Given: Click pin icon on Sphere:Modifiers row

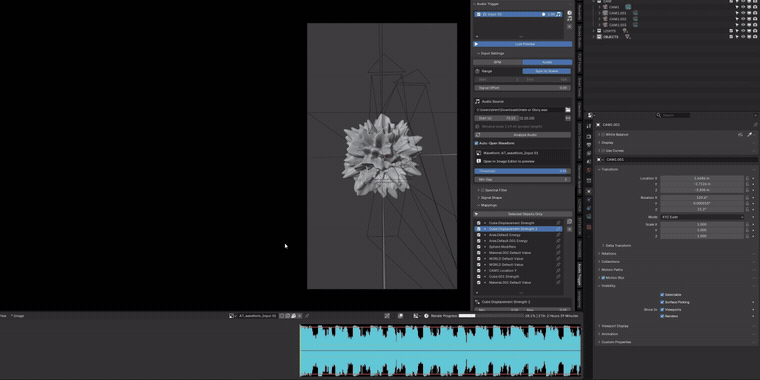Looking at the screenshot, I should click(558, 247).
